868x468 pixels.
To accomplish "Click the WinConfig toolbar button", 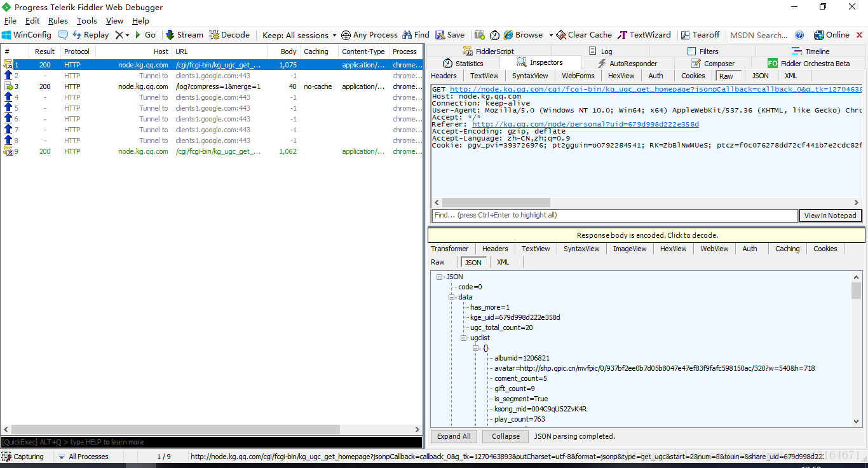I will tap(26, 35).
